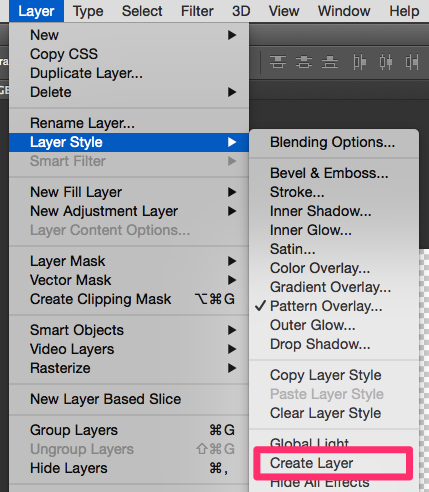Screen dimensions: 429x492
Task: Click the align right edges icon
Action: tap(412, 62)
